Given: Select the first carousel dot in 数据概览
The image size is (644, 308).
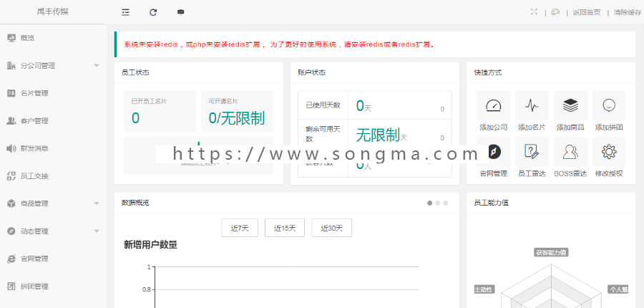Looking at the screenshot, I should [x=429, y=203].
